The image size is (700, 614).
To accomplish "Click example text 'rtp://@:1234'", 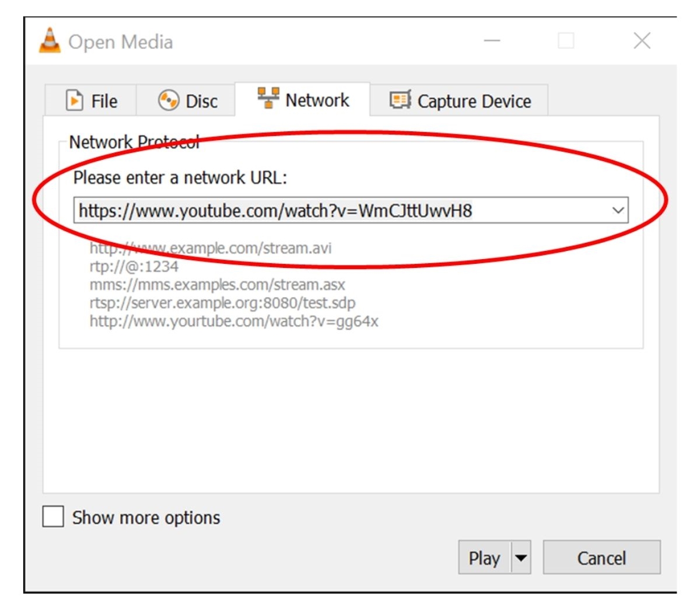I will pyautogui.click(x=134, y=267).
